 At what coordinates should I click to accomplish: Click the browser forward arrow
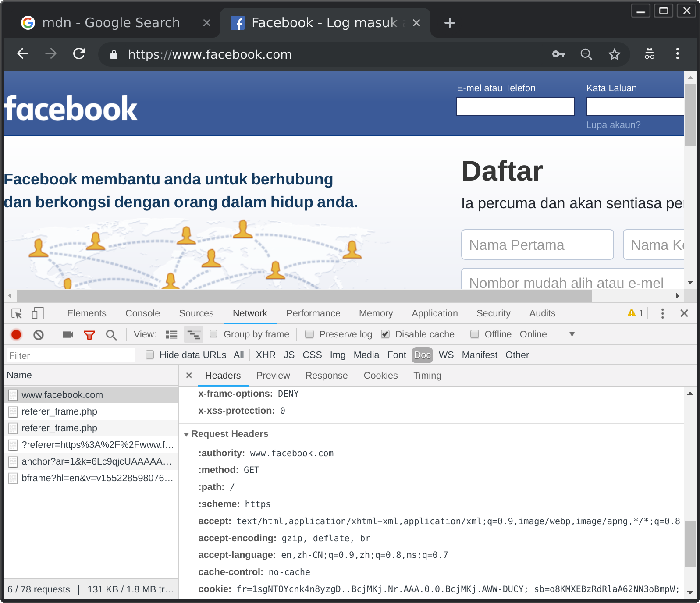click(51, 54)
